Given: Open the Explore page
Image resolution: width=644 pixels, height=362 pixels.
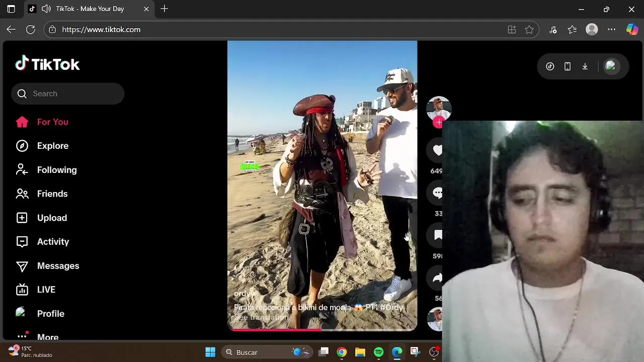Looking at the screenshot, I should (42, 146).
